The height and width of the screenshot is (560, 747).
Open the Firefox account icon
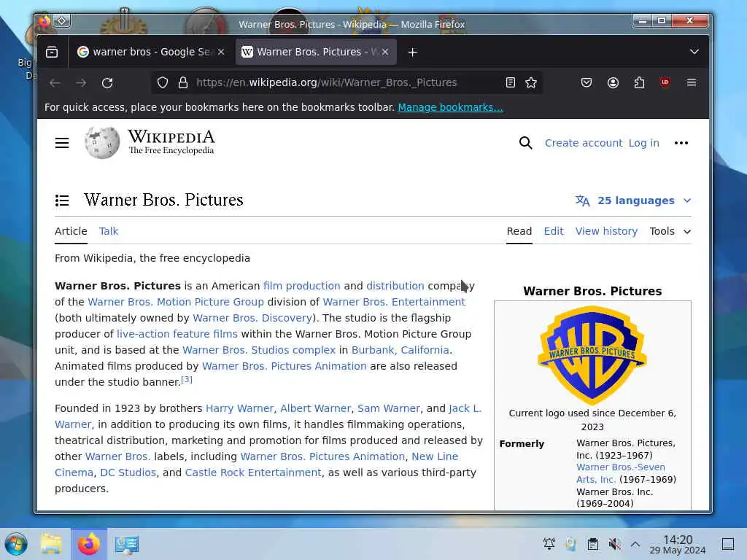(x=613, y=83)
